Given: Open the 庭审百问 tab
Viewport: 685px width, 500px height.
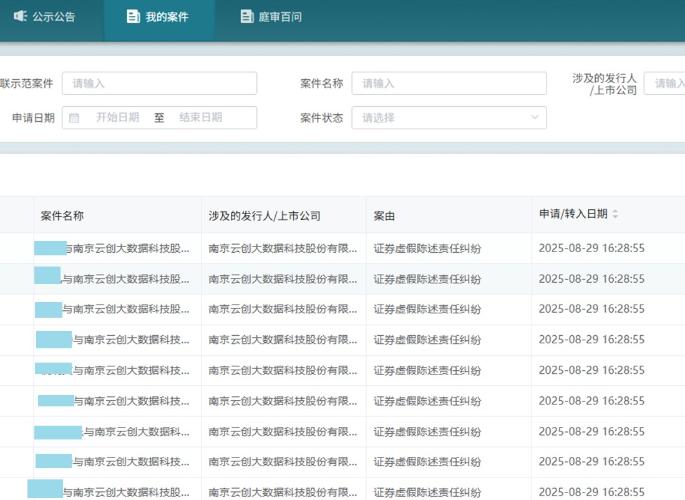Looking at the screenshot, I should pos(271,17).
